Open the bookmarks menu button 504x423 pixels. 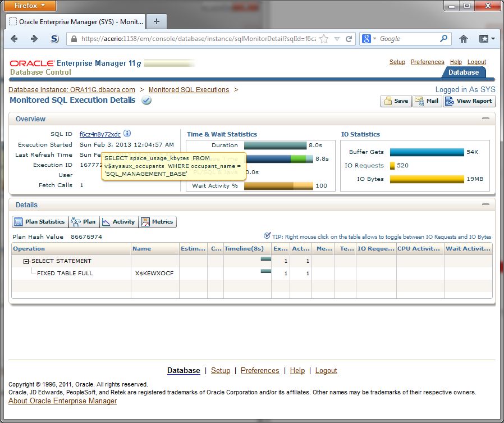tap(487, 39)
